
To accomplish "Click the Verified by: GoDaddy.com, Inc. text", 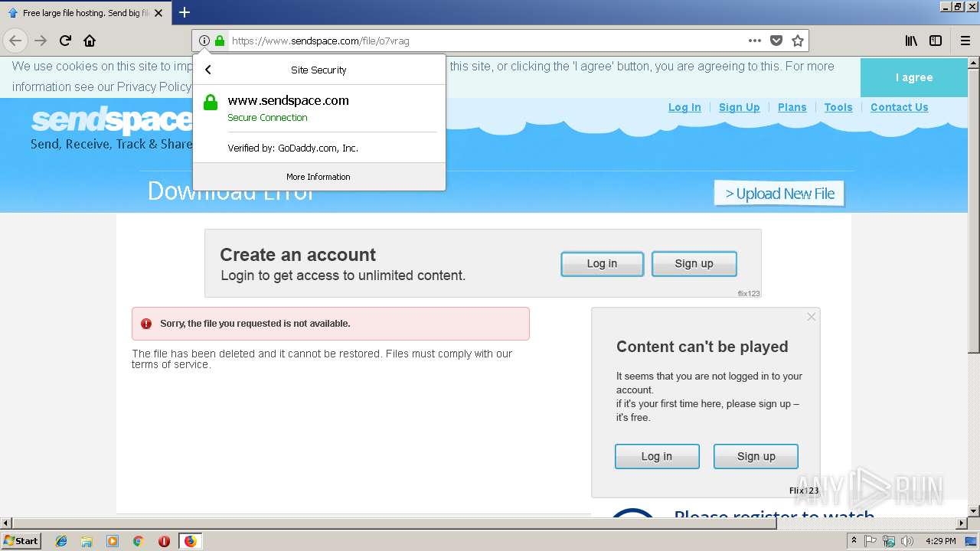I will pos(292,148).
